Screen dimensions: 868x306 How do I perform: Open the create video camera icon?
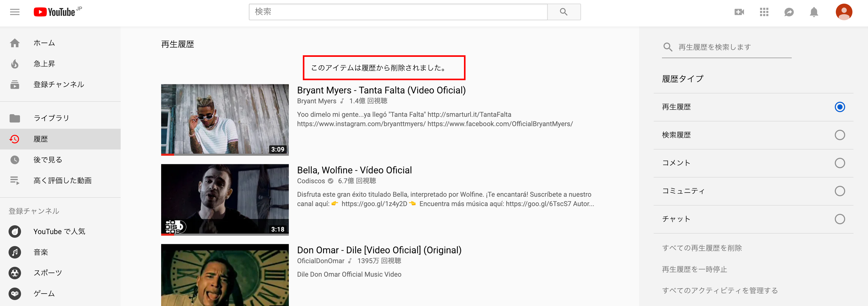coord(739,12)
